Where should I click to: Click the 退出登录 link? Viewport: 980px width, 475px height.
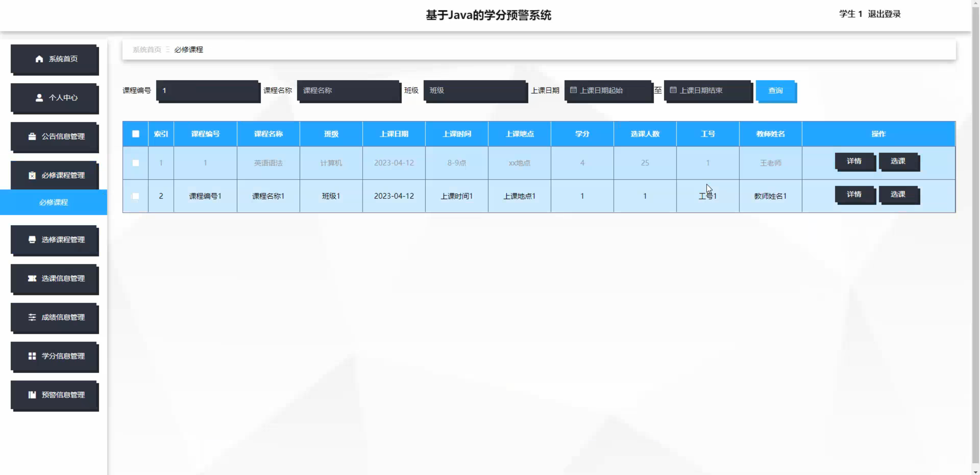point(884,14)
